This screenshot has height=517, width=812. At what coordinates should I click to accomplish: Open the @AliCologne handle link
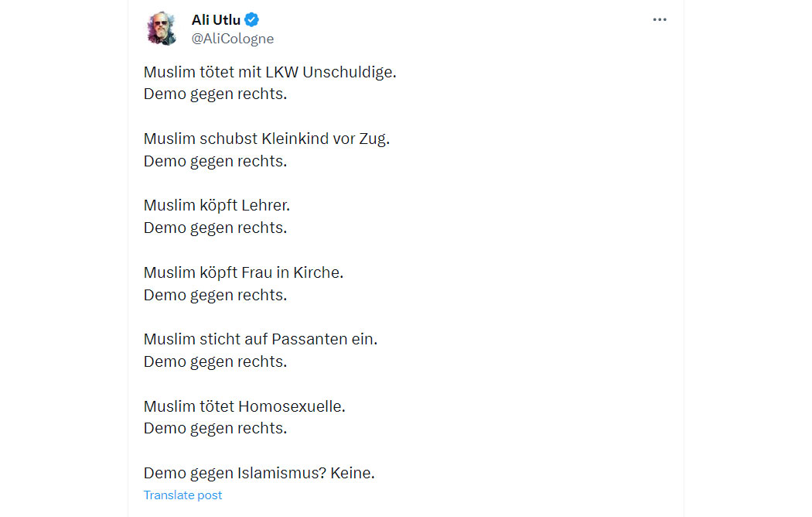233,39
